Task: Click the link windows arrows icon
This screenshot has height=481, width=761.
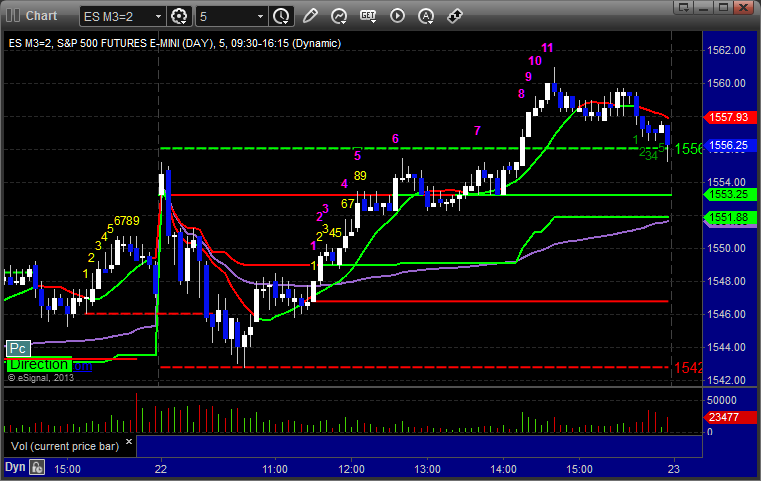Action: pos(455,16)
